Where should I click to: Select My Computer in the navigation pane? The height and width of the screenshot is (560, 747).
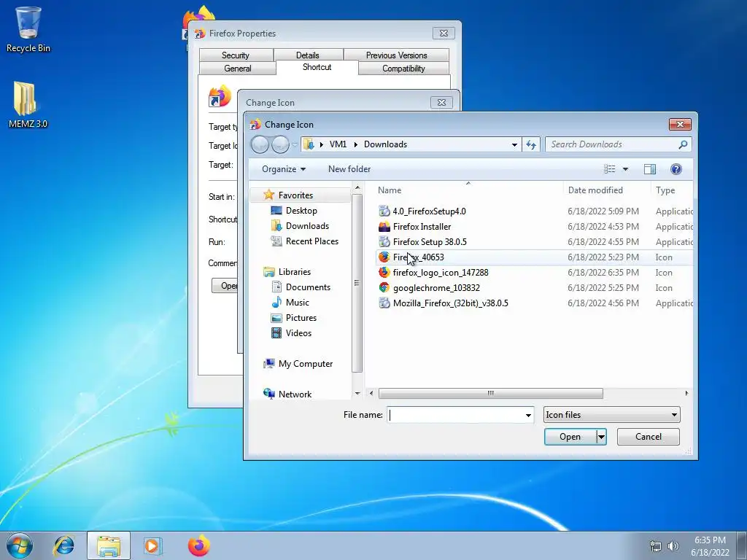click(305, 364)
